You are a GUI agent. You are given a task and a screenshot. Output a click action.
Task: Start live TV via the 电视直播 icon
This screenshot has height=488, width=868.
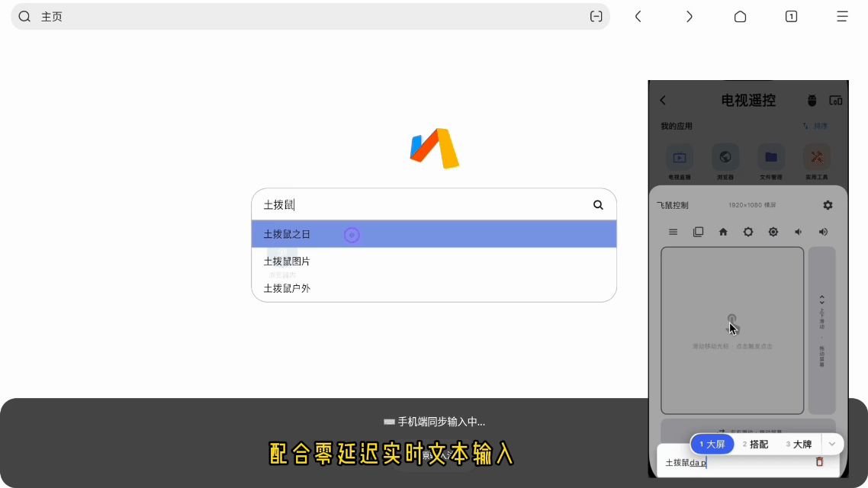click(x=679, y=158)
